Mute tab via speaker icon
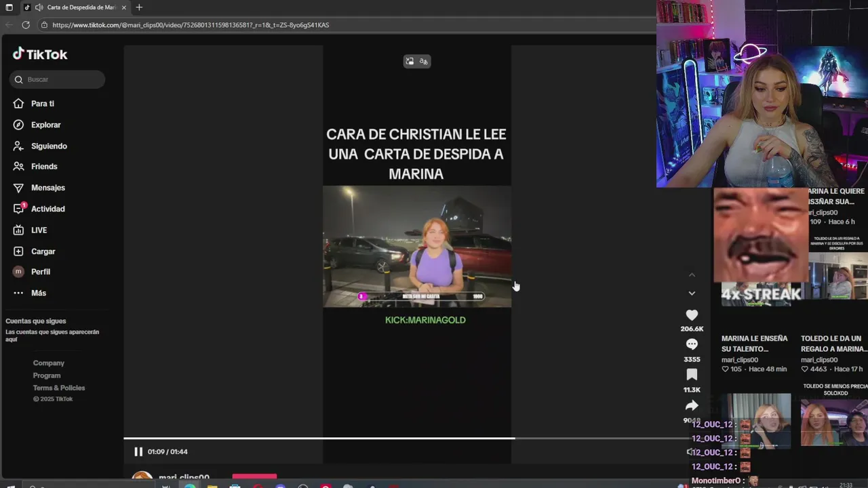Viewport: 868px width, 488px height. click(39, 7)
